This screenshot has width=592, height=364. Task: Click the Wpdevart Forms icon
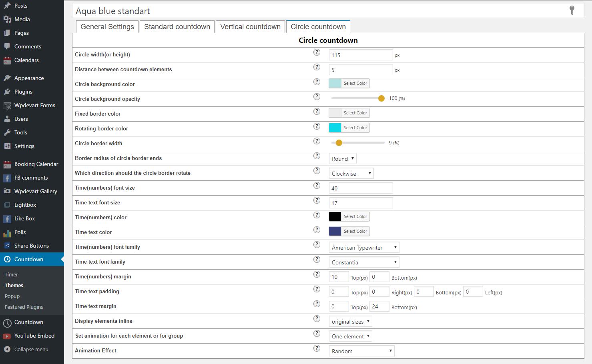point(7,105)
